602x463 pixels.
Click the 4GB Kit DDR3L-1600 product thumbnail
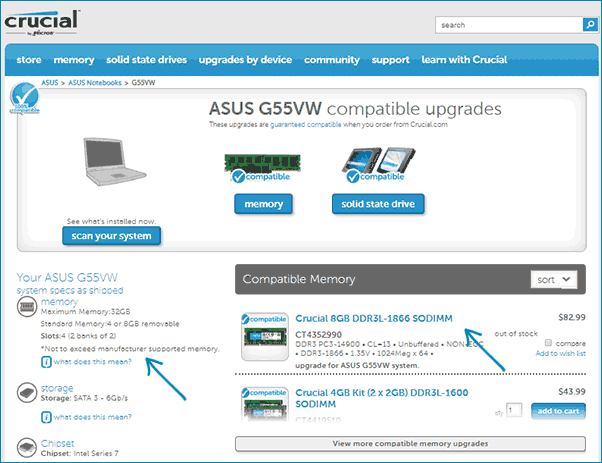pos(265,404)
